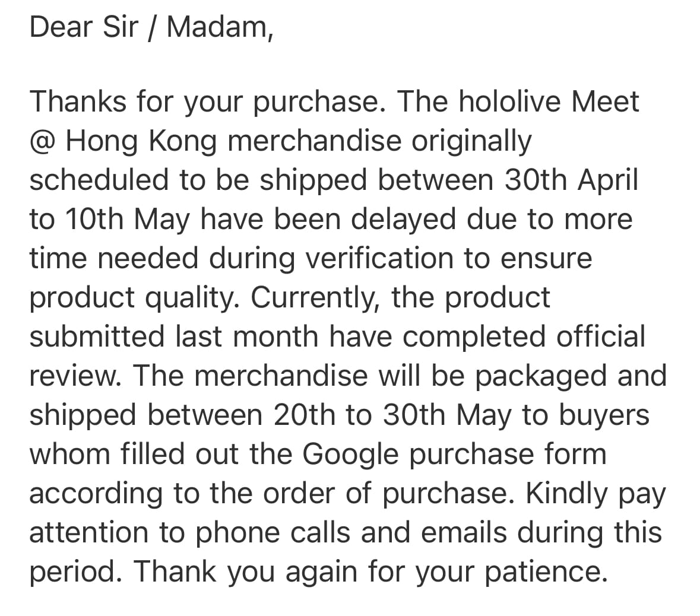Viewport: 700px width, 616px height.
Task: Click the "30th April" date text
Action: (571, 180)
